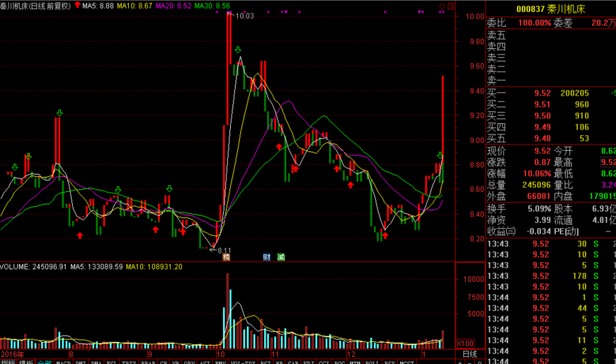The image size is (616, 364).
Task: Click the 换手 value 5.09%
Action: [540, 209]
